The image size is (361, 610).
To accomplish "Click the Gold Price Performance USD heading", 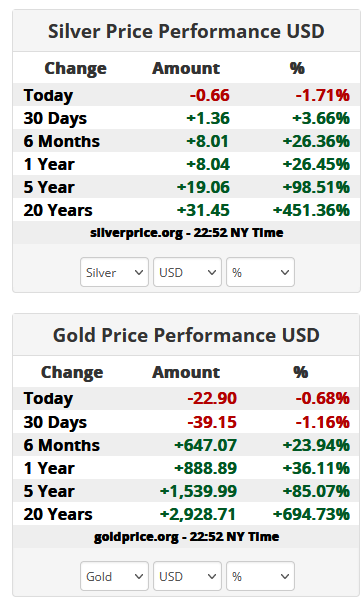I will 186,335.
